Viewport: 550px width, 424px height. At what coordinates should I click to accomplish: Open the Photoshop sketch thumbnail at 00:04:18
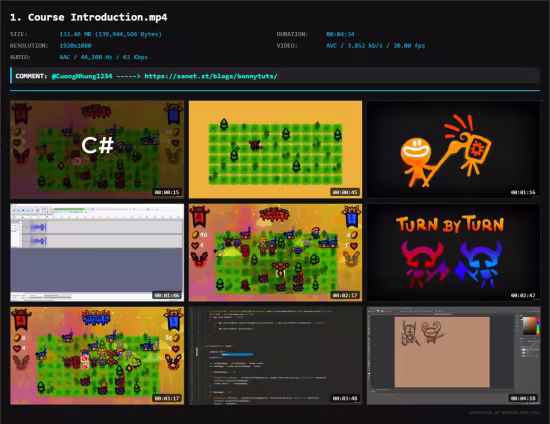454,356
